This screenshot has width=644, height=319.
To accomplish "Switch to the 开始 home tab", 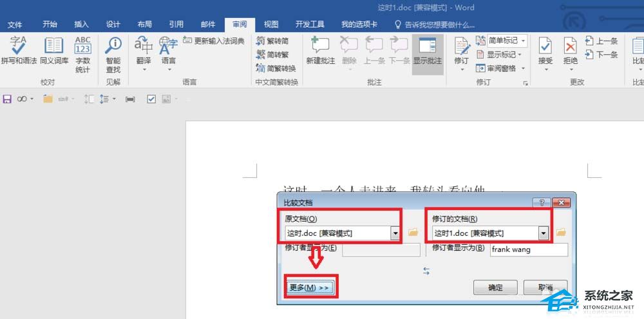I will (x=50, y=24).
